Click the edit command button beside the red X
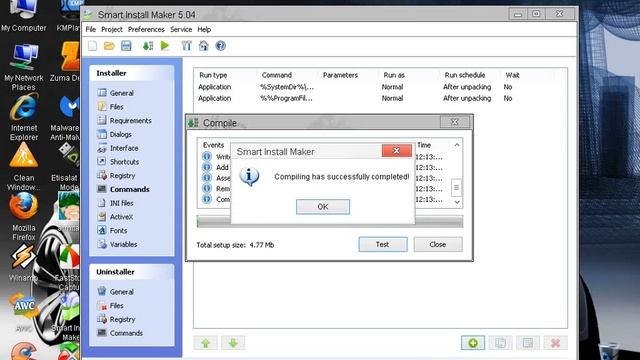 [528, 343]
